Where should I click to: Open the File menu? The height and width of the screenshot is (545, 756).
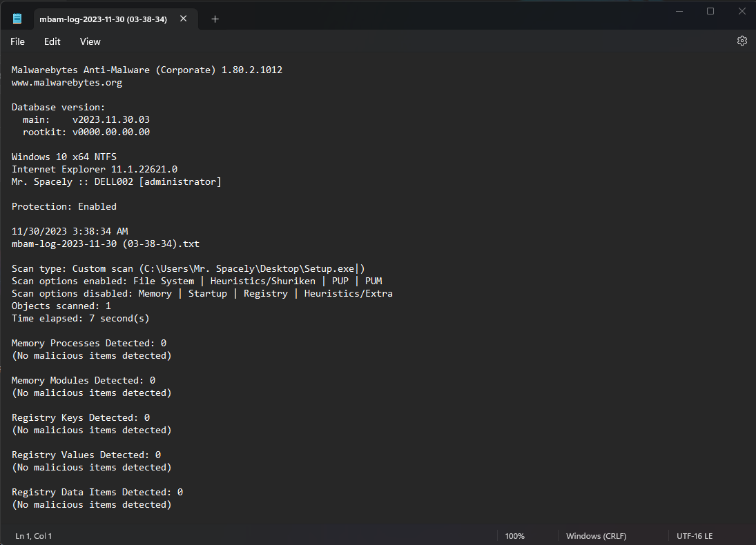tap(17, 41)
